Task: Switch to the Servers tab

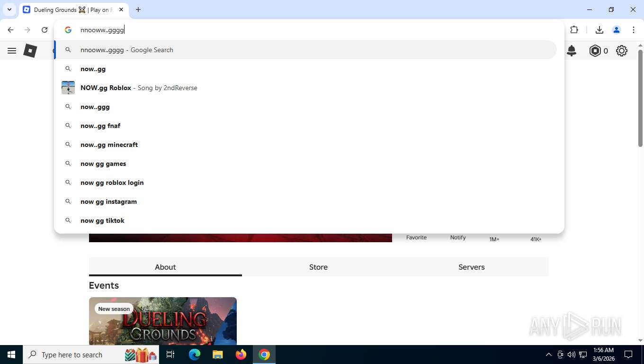Action: 472,267
